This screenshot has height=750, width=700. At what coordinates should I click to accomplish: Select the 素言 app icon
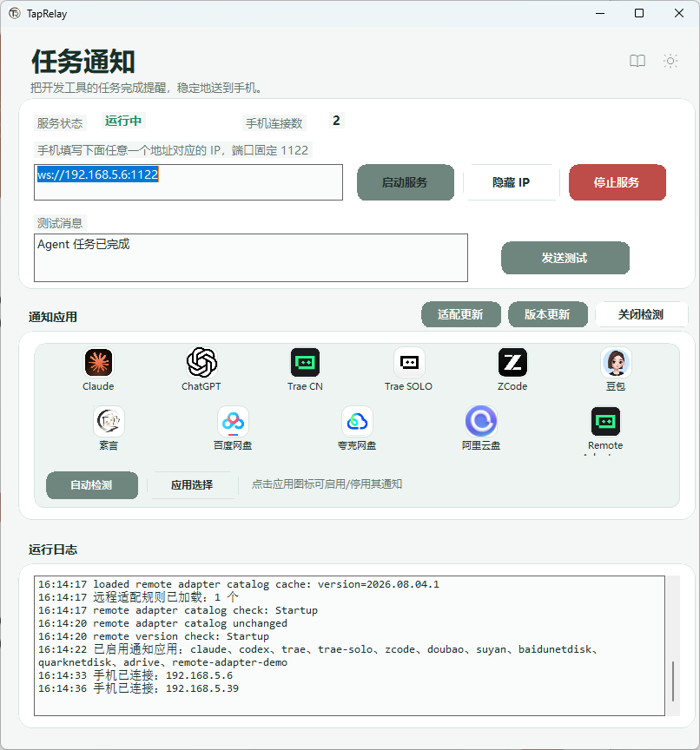109,421
